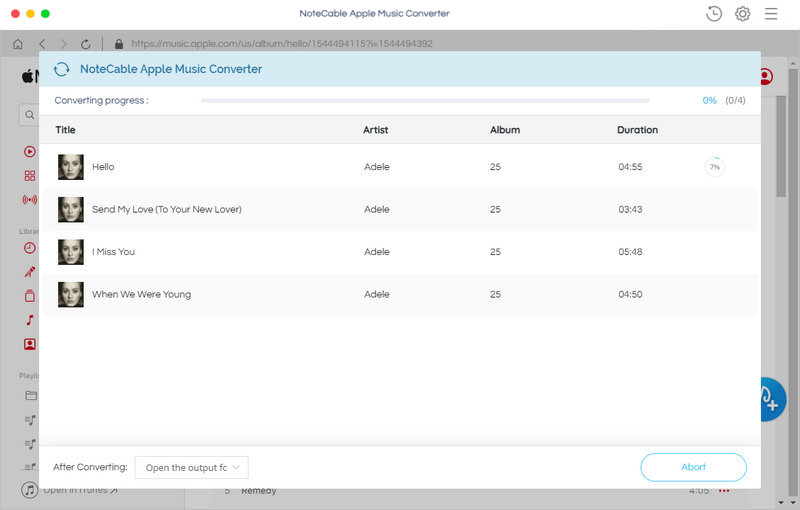
Task: Click the 05:48 duration value
Action: click(x=630, y=251)
